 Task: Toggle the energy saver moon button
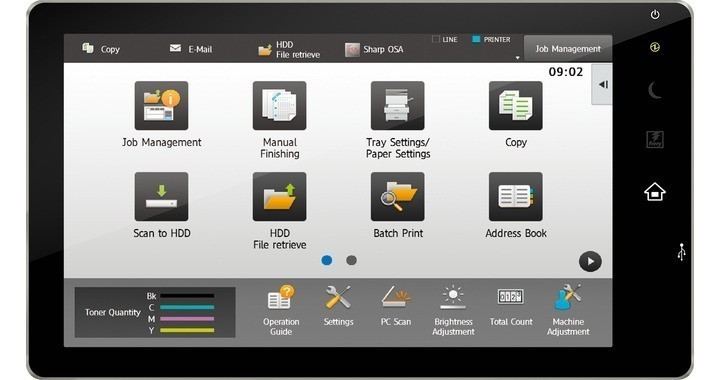pyautogui.click(x=655, y=90)
